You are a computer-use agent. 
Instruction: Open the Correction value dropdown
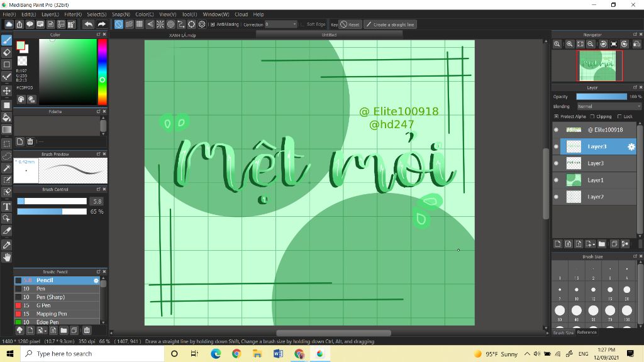point(294,25)
